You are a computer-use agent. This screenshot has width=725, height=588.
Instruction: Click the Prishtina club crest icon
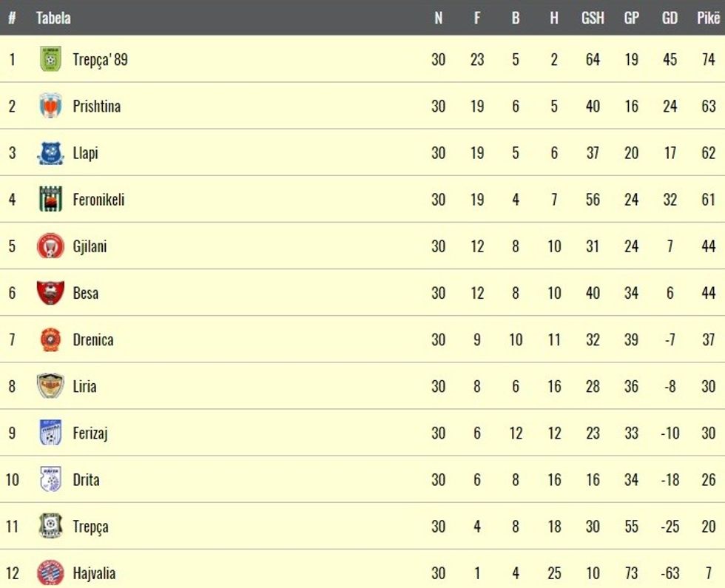point(50,106)
